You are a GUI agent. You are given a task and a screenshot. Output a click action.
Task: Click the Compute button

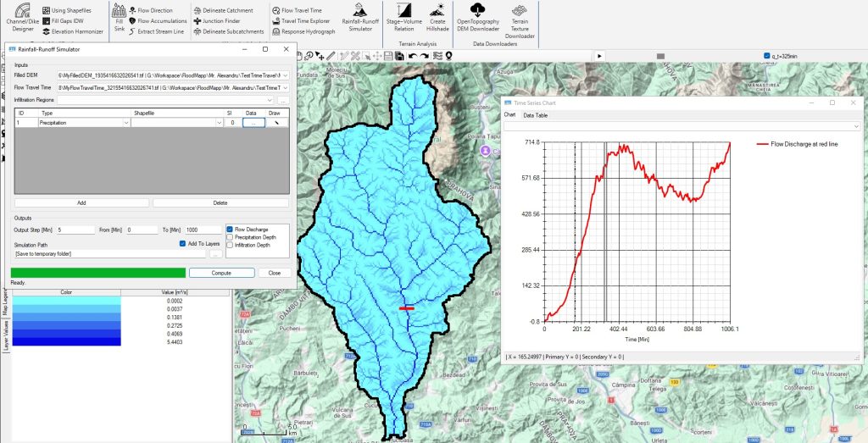click(x=221, y=273)
